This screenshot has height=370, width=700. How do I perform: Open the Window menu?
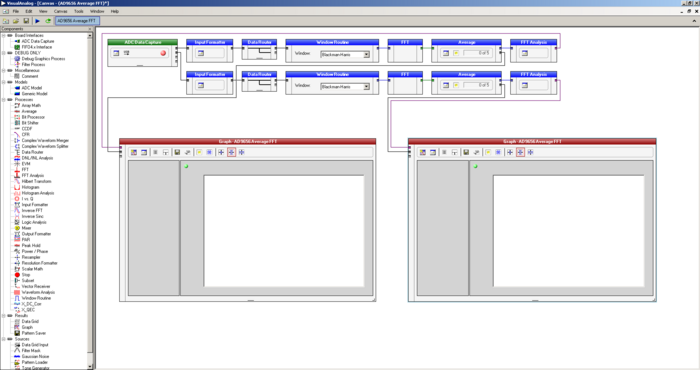[x=97, y=11]
